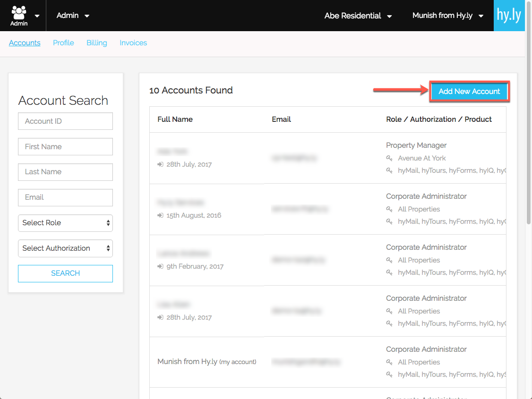Switch to the Invoices tab
Viewport: 532px width, 399px height.
point(133,43)
